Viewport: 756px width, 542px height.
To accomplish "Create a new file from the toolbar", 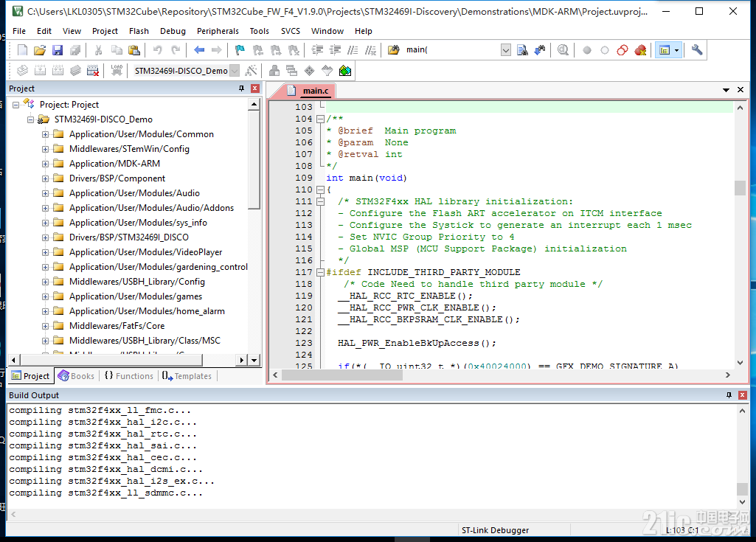I will (22, 50).
